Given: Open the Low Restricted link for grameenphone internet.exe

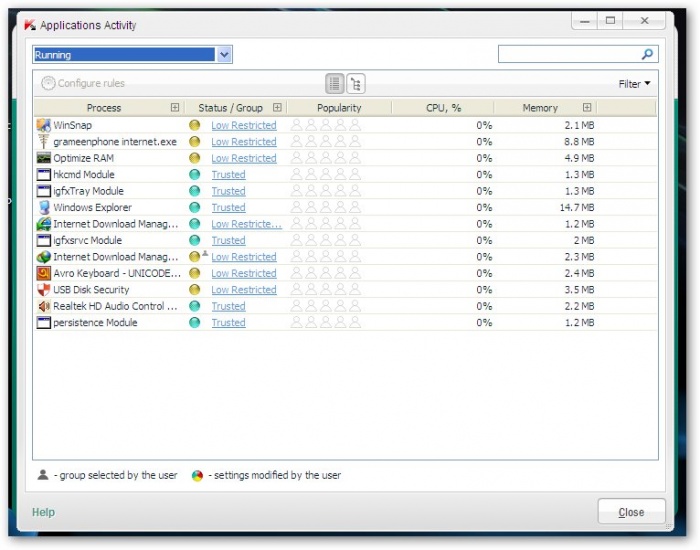Looking at the screenshot, I should click(x=244, y=142).
